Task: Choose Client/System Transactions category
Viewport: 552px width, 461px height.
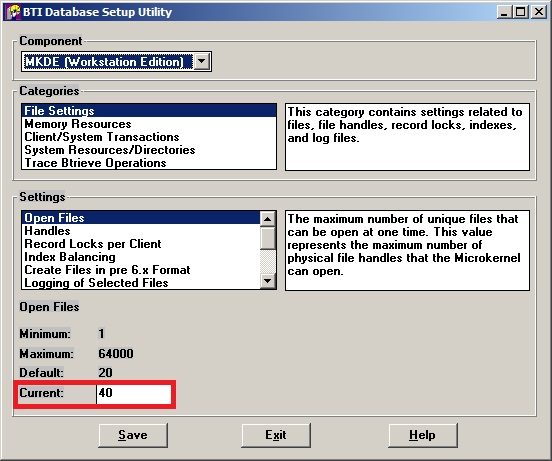Action: click(149, 137)
